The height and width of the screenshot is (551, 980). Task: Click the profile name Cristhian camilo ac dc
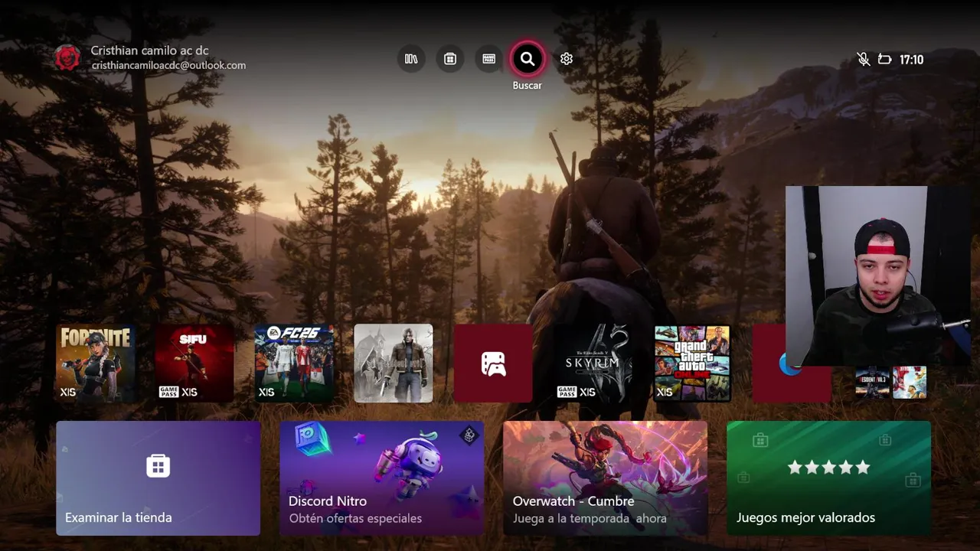pyautogui.click(x=149, y=51)
